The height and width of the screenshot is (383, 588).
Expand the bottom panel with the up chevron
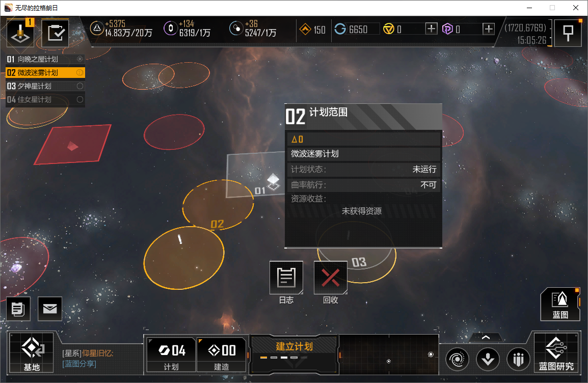click(486, 337)
